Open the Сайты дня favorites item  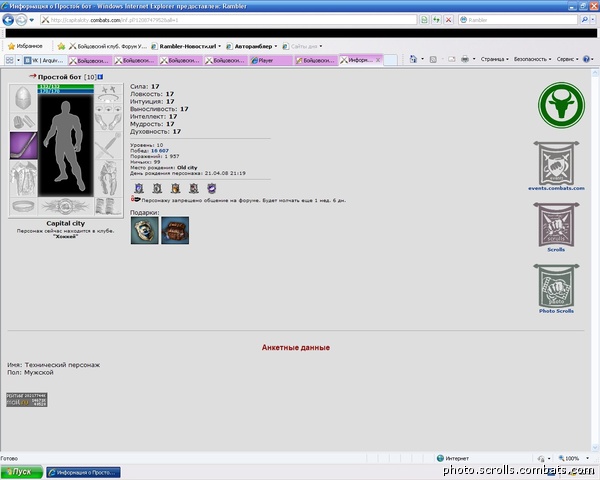coord(302,46)
